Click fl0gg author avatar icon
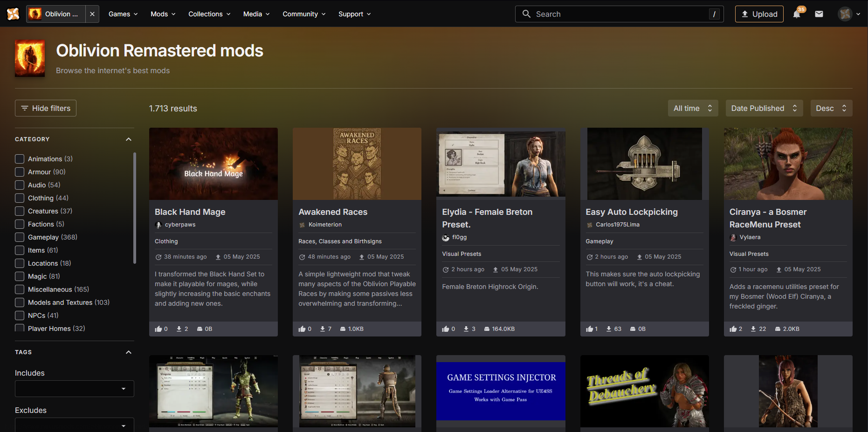Viewport: 868px width, 432px height. (446, 237)
